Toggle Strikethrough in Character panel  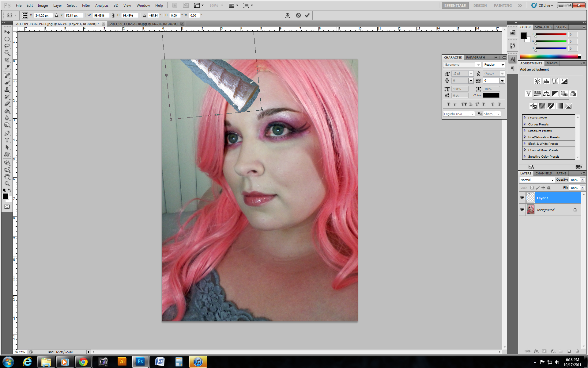point(499,104)
